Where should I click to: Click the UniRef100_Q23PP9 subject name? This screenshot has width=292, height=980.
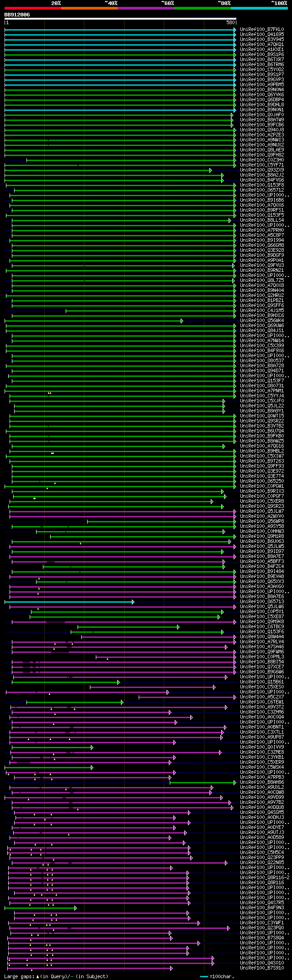pyautogui.click(x=262, y=858)
